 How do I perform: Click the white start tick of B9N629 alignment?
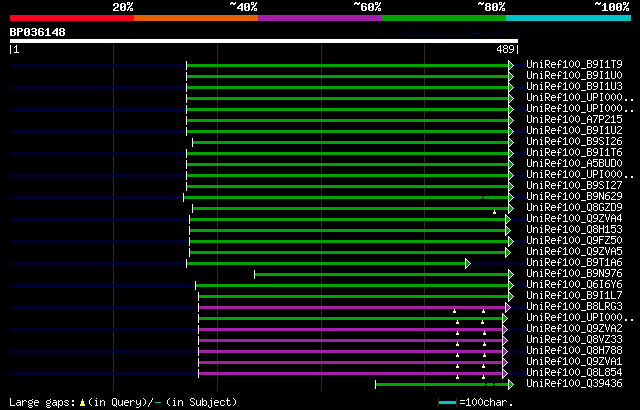pyautogui.click(x=184, y=197)
